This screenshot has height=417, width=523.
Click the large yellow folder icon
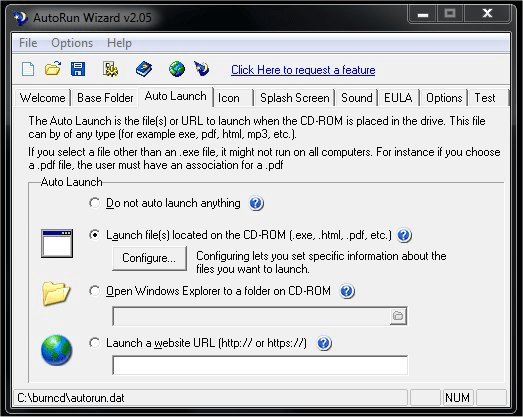click(56, 293)
